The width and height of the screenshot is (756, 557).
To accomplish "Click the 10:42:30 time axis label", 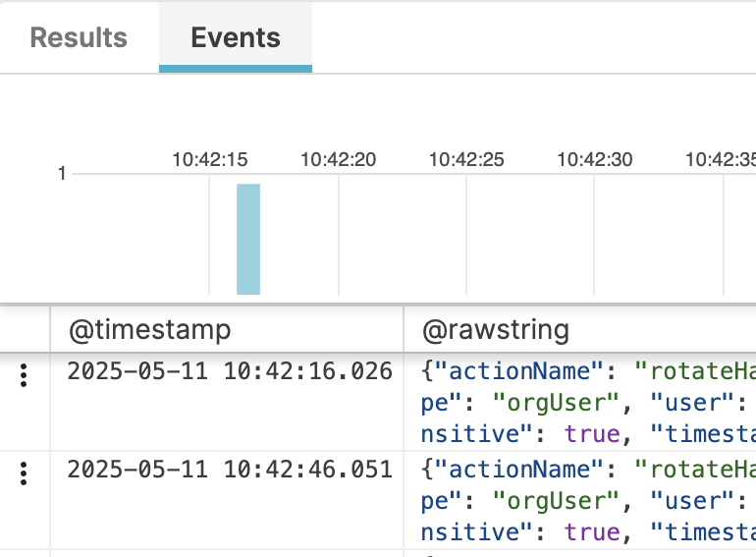I will tap(595, 159).
